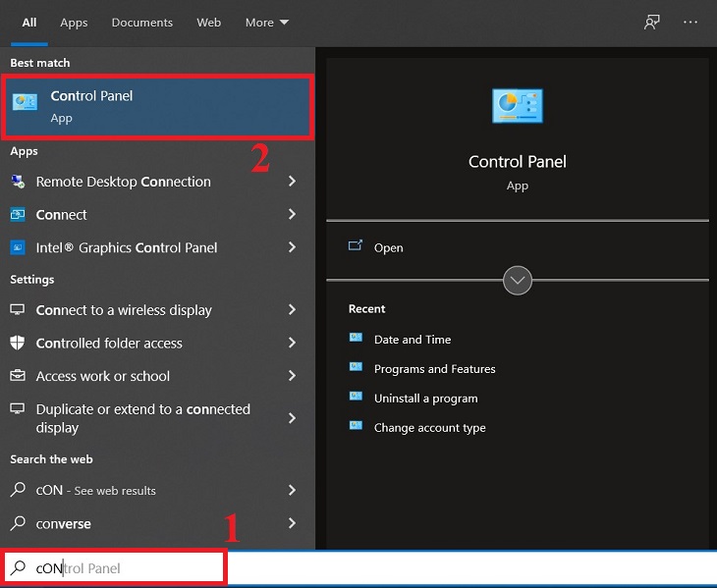Click the search input field with cON typed
The width and height of the screenshot is (717, 588).
[x=114, y=568]
